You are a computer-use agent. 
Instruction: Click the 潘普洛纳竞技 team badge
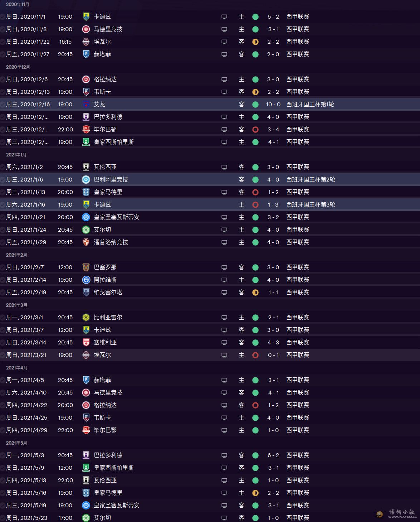pyautogui.click(x=86, y=242)
